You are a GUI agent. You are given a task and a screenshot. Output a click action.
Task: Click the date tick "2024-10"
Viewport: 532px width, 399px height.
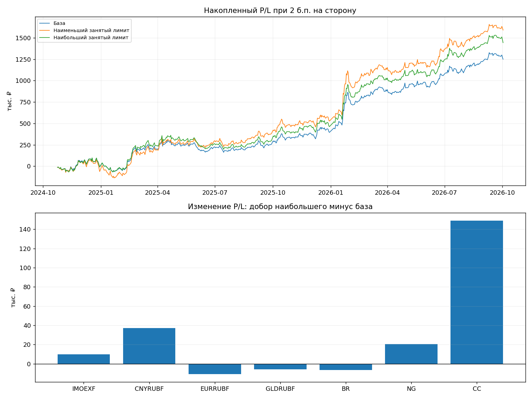(x=43, y=193)
